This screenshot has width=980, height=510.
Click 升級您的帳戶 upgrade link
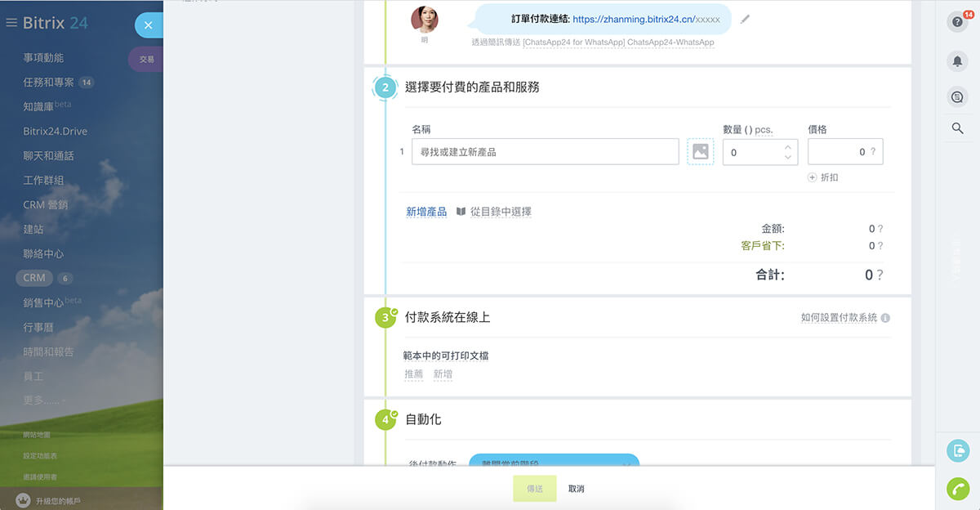(59, 501)
